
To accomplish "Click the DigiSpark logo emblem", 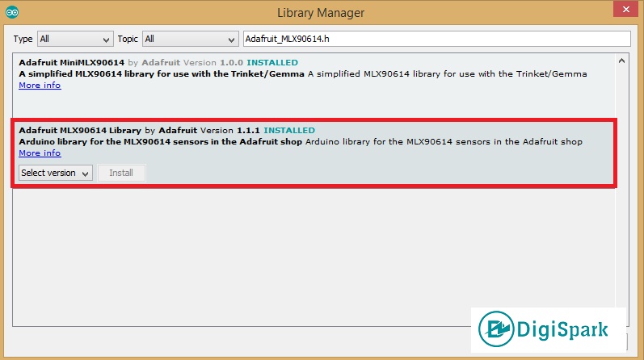I will [x=499, y=332].
